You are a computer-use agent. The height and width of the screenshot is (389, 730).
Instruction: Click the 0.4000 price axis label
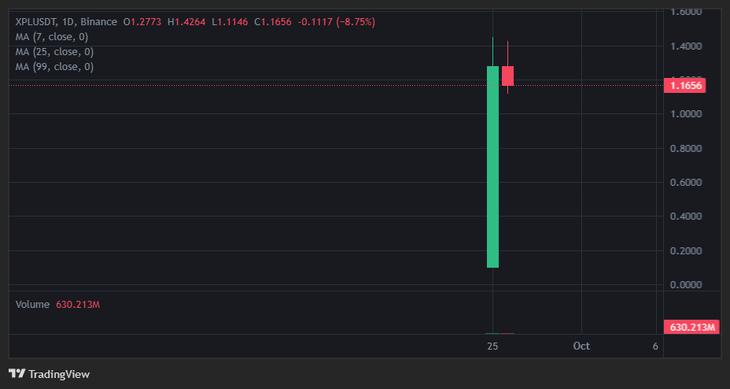pyautogui.click(x=686, y=216)
